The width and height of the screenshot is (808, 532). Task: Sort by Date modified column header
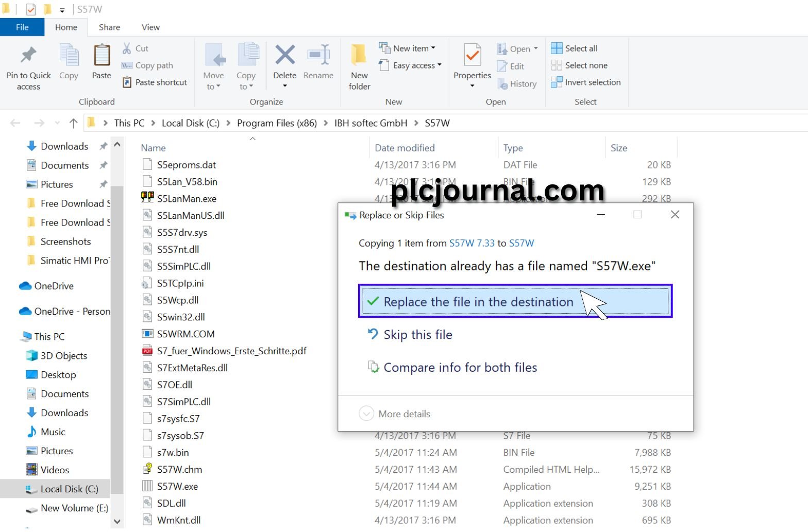(405, 148)
